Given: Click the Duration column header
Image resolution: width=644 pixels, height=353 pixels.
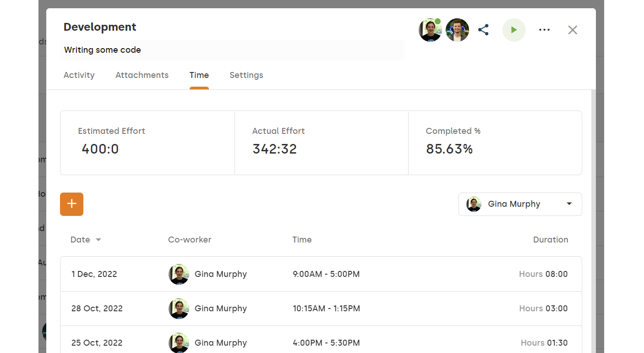Looking at the screenshot, I should pyautogui.click(x=551, y=240).
